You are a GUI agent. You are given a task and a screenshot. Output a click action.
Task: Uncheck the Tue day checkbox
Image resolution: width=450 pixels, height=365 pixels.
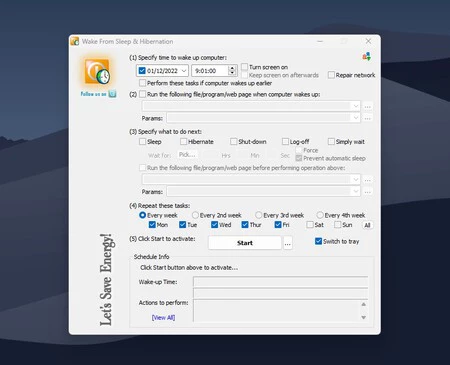(x=182, y=225)
